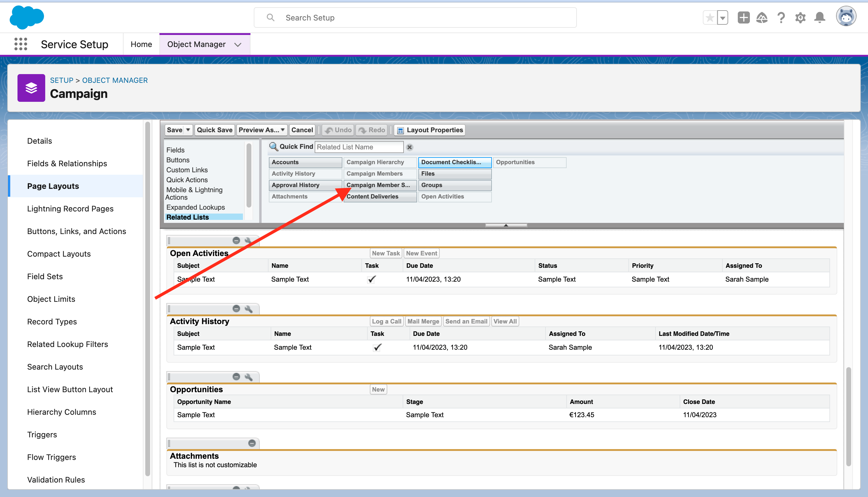Clear the Quick Find field
The width and height of the screenshot is (868, 497).
(409, 147)
